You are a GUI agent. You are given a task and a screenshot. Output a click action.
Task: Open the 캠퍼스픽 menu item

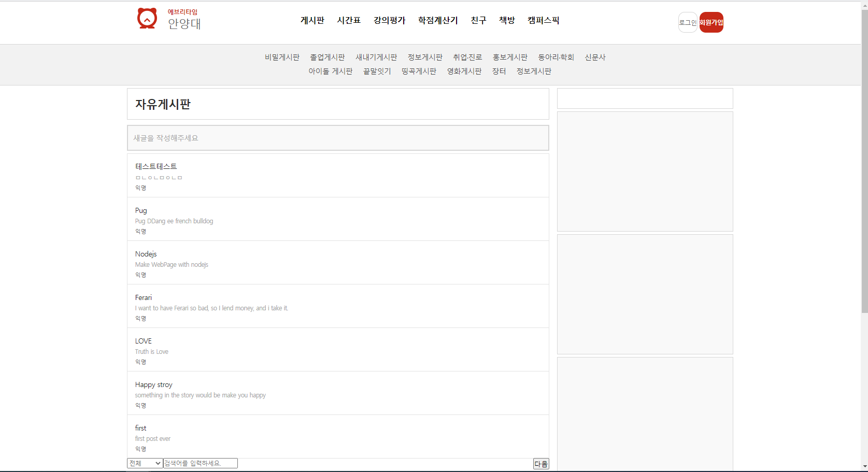coord(543,20)
